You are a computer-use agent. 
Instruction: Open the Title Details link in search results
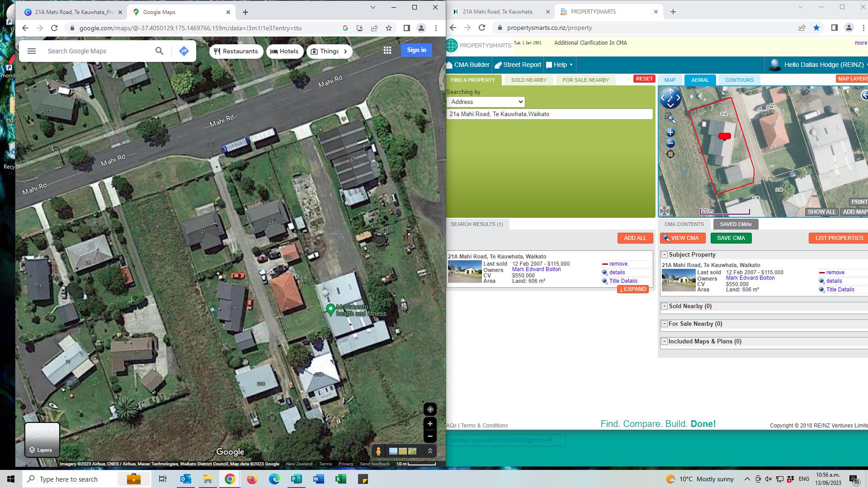pyautogui.click(x=623, y=281)
